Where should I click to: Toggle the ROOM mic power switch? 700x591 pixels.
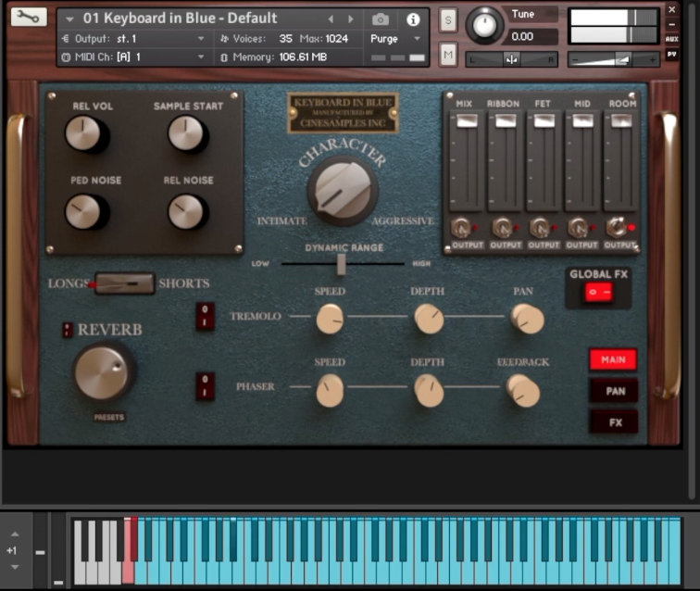pyautogui.click(x=617, y=227)
